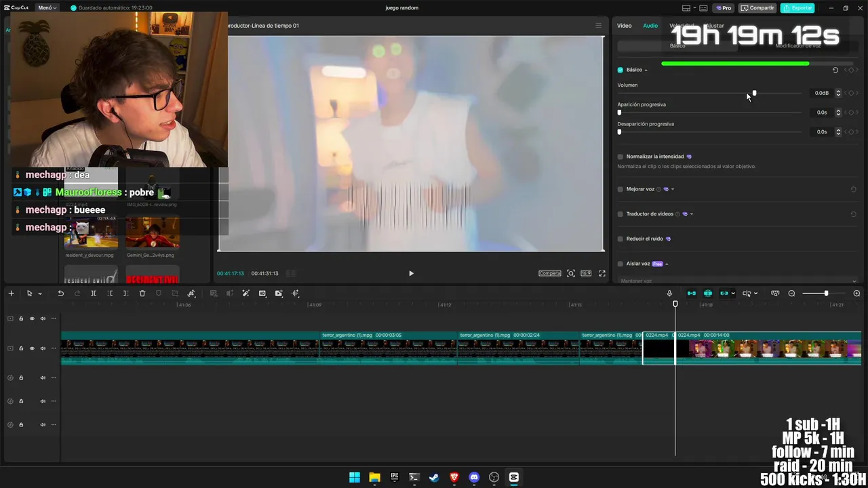
Task: Delete the selected clip with the trash icon
Action: [142, 293]
